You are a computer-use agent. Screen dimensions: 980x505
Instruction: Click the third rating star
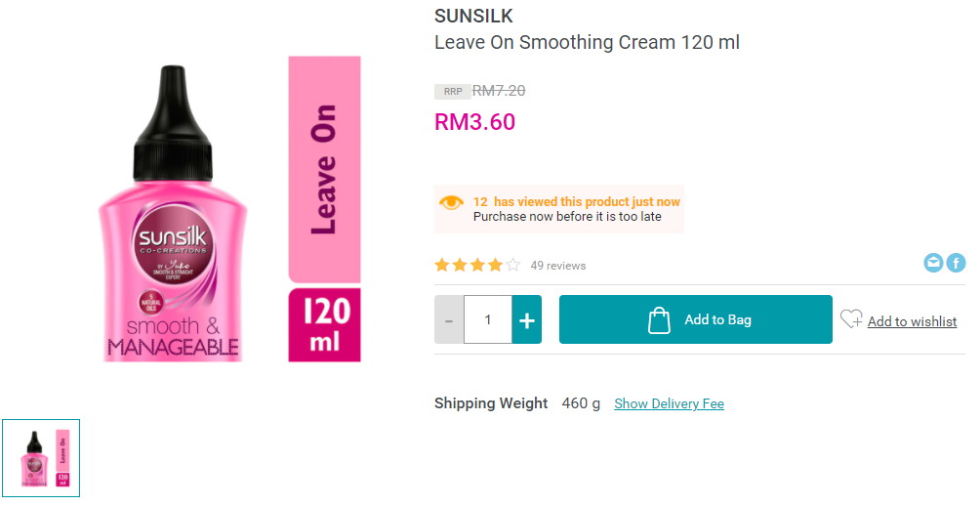[477, 265]
